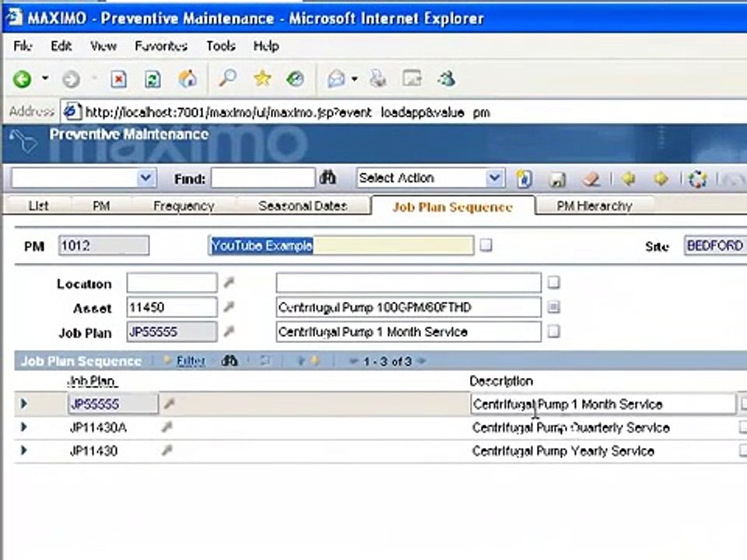Click the Centrifugal Pump Quarterly Service description
This screenshot has width=747, height=560.
tap(570, 428)
